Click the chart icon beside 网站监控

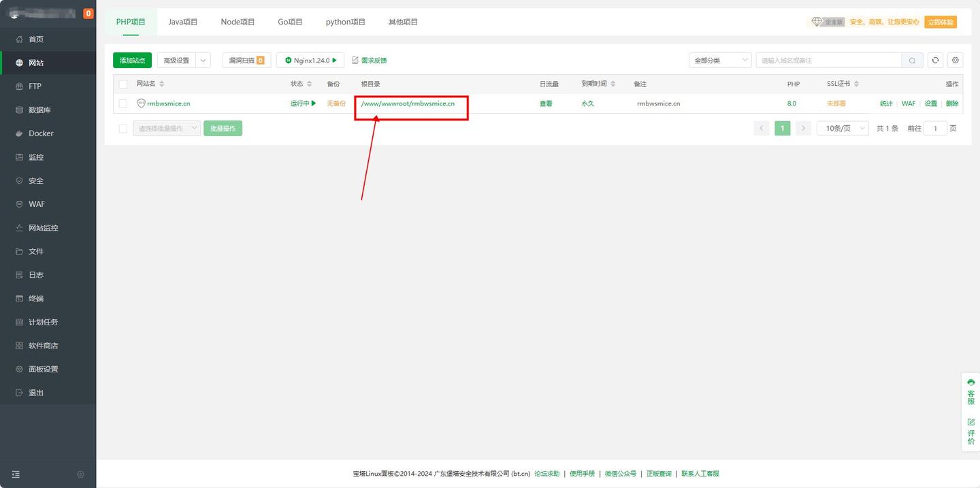[20, 228]
